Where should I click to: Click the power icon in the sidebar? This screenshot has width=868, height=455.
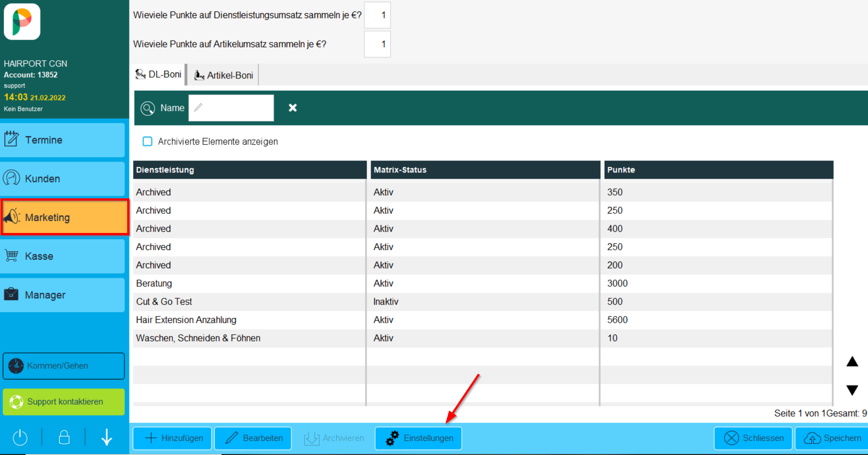click(20, 438)
